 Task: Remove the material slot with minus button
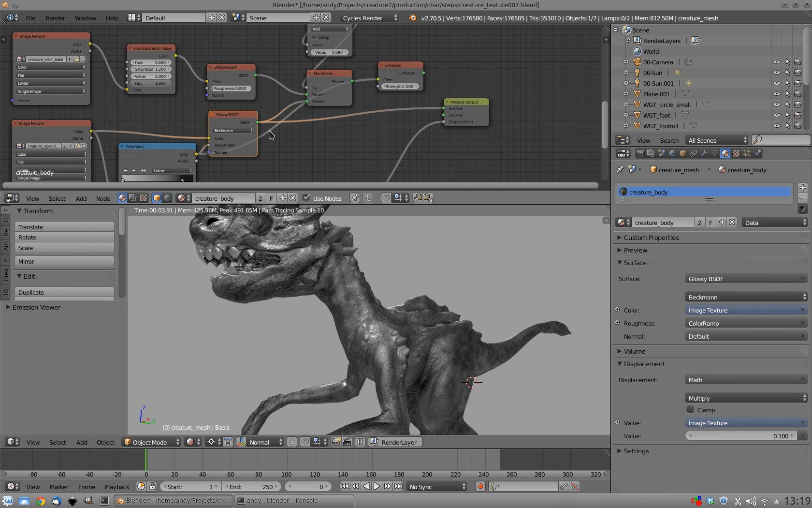tap(802, 198)
